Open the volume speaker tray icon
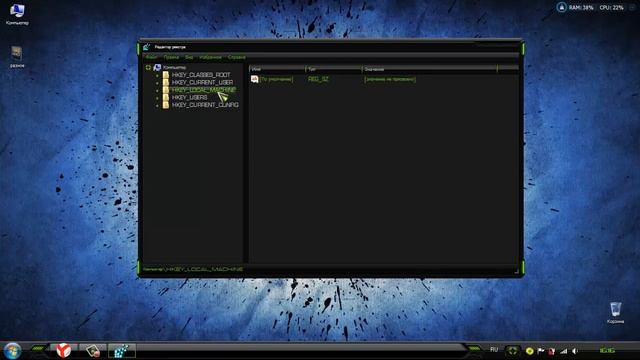 tap(575, 351)
